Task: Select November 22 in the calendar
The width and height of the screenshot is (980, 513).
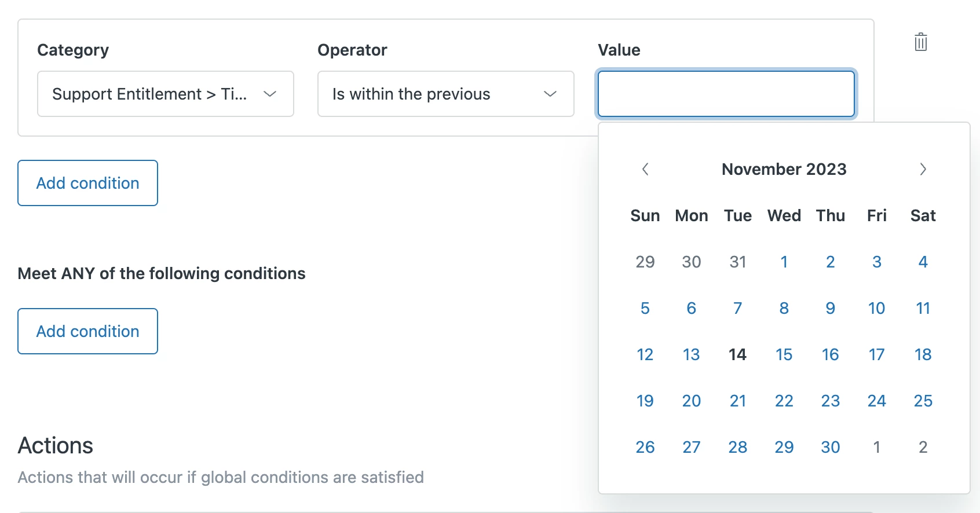Action: (x=784, y=401)
